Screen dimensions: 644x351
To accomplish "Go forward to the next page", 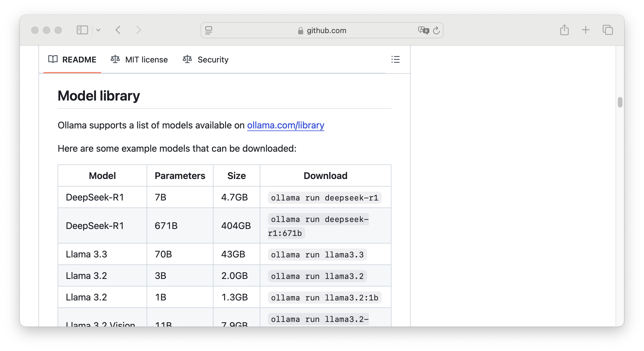I will click(x=138, y=30).
